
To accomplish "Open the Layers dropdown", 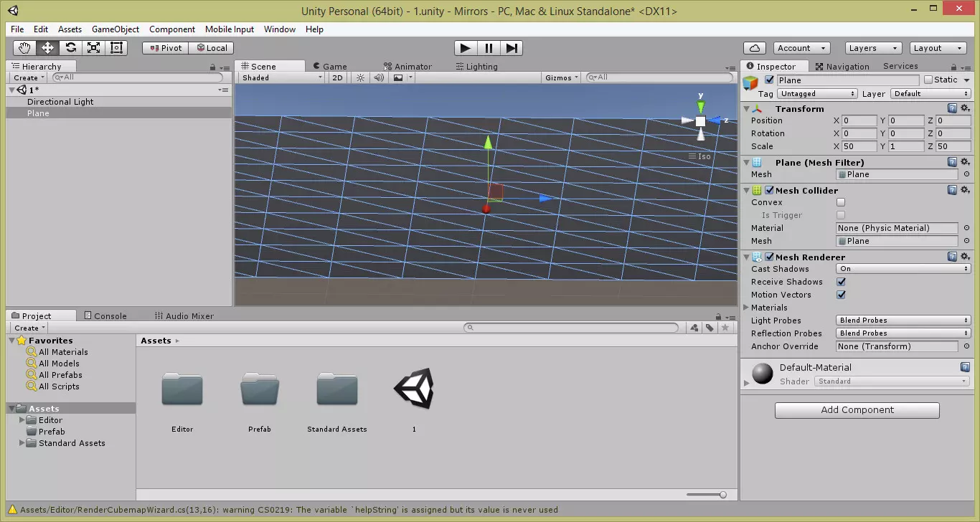I will coord(872,48).
